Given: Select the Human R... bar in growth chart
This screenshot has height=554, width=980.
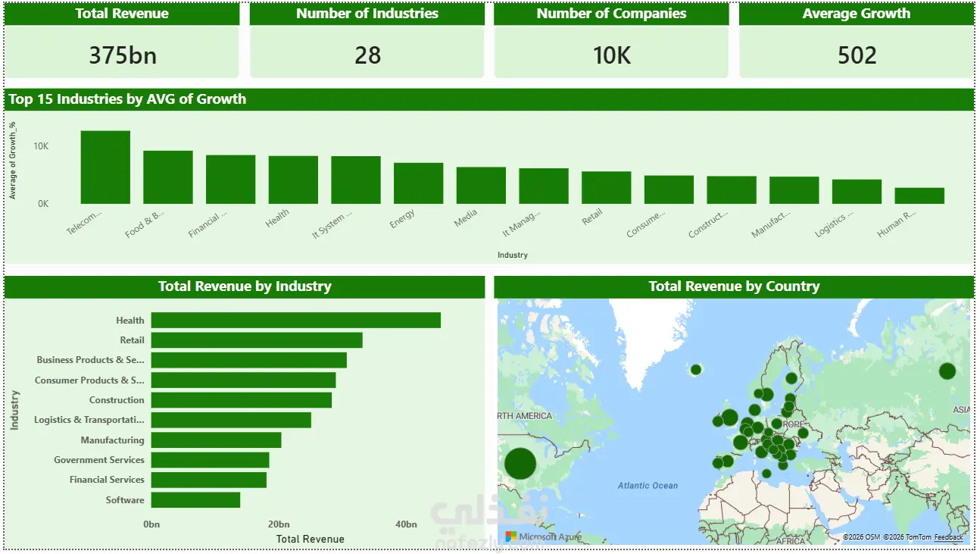Looking at the screenshot, I should click(x=919, y=196).
